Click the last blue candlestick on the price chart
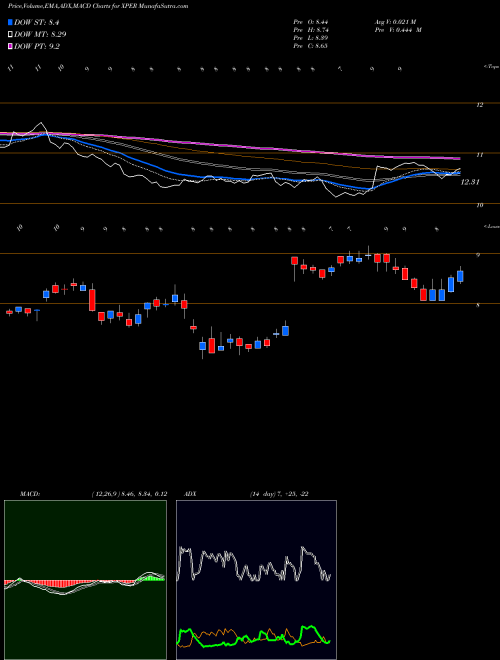This screenshot has width=500, height=660. tap(460, 276)
